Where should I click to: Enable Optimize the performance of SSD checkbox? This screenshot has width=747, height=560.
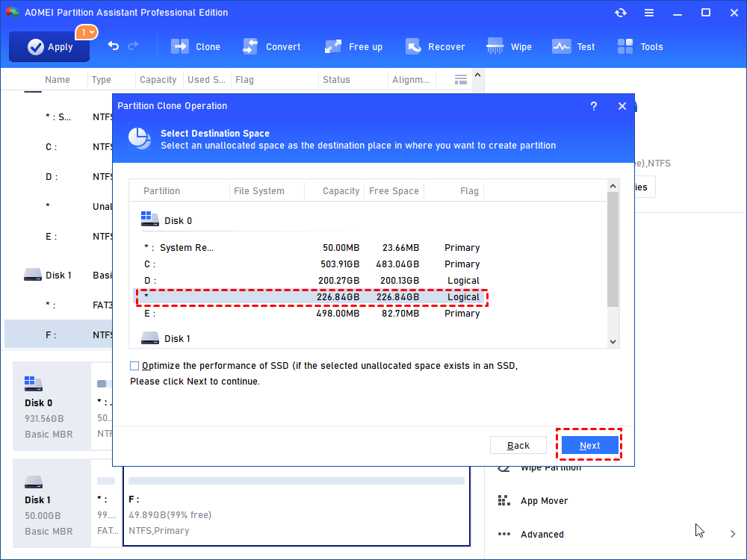tap(134, 366)
